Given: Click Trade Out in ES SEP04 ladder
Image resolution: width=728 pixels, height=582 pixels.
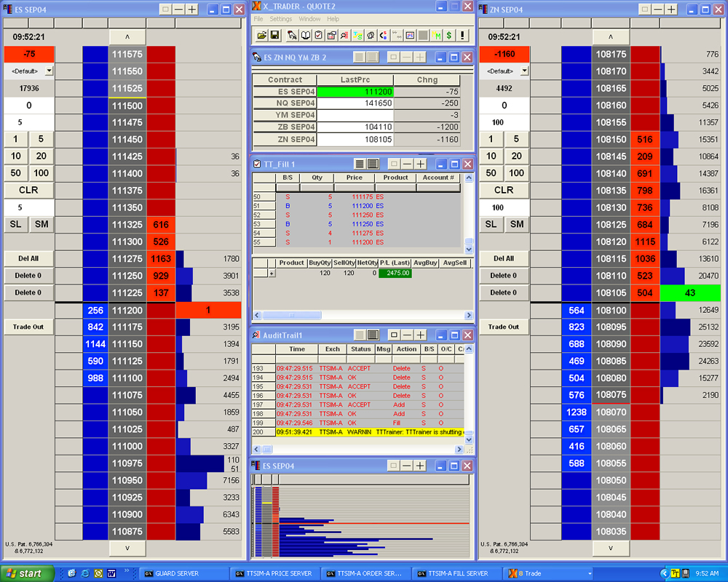Looking at the screenshot, I should click(29, 327).
